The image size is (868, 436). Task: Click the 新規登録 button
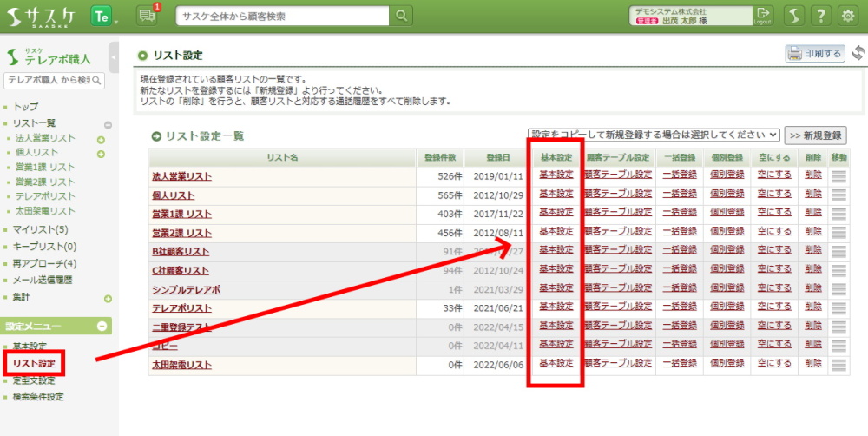click(815, 135)
